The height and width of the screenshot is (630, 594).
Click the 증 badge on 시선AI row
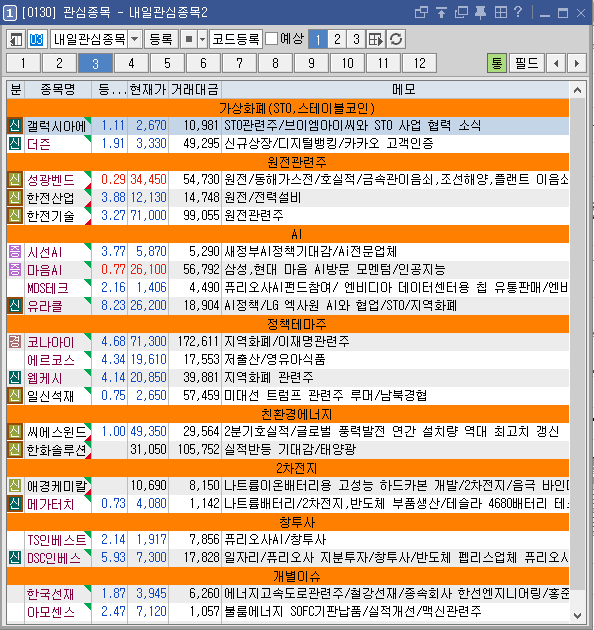click(15, 252)
